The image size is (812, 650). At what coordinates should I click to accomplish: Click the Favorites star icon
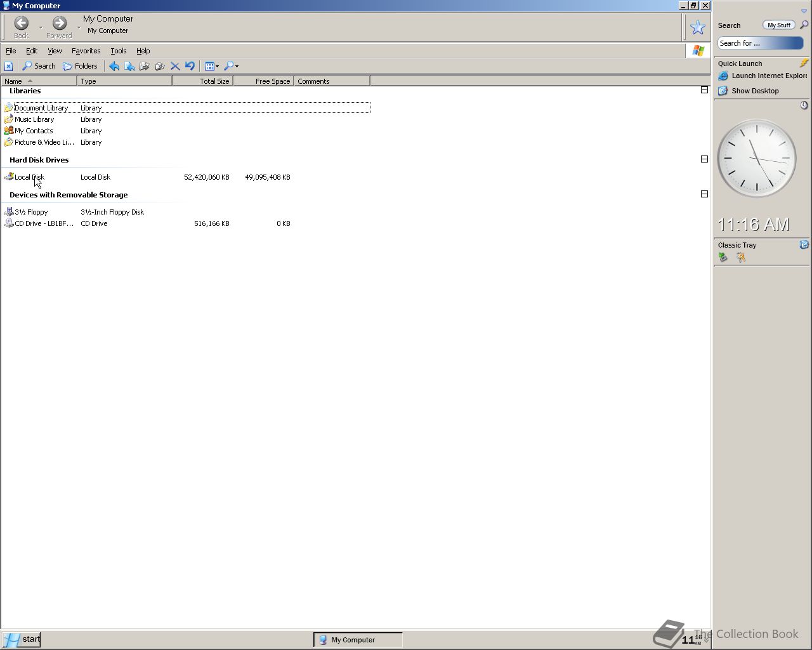[698, 27]
